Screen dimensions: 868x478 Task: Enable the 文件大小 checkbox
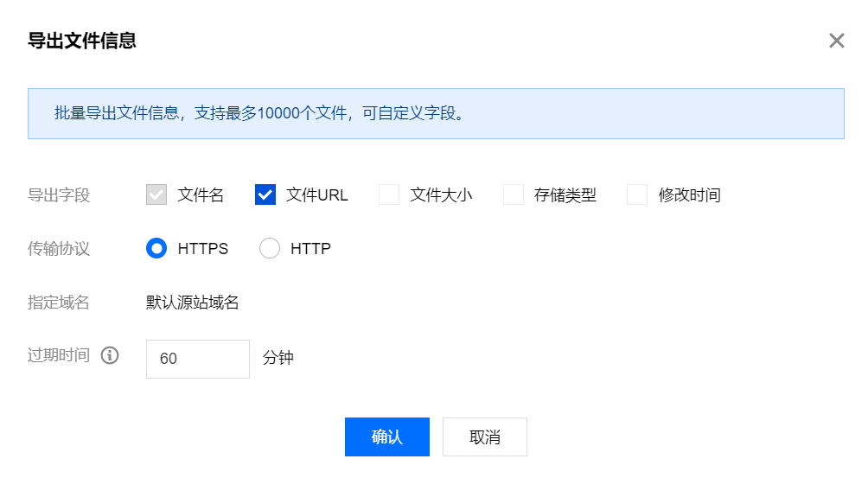point(389,194)
